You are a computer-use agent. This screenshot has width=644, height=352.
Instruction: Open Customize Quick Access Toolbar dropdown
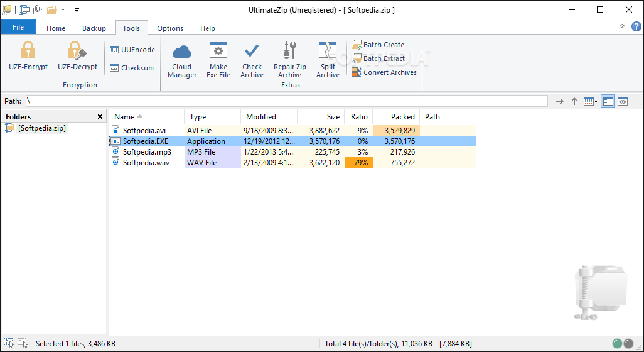click(77, 10)
